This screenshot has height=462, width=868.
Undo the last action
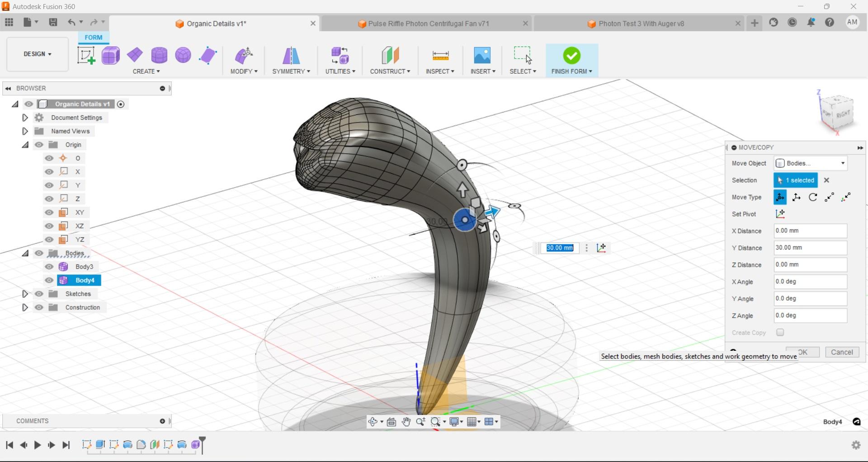click(x=71, y=22)
